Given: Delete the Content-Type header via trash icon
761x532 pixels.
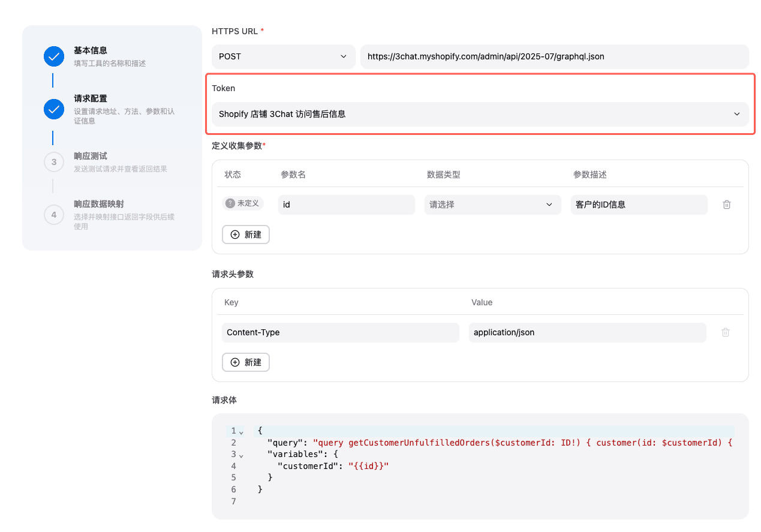Looking at the screenshot, I should pyautogui.click(x=726, y=332).
